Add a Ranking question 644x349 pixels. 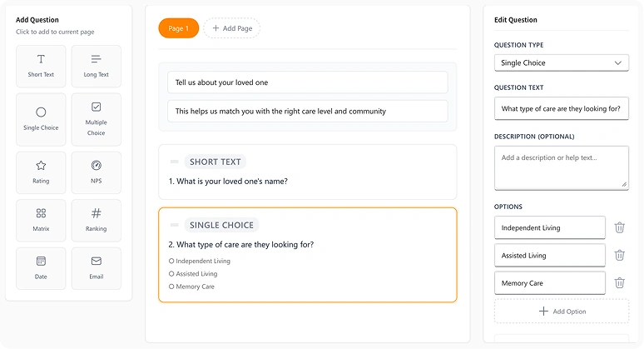point(97,221)
